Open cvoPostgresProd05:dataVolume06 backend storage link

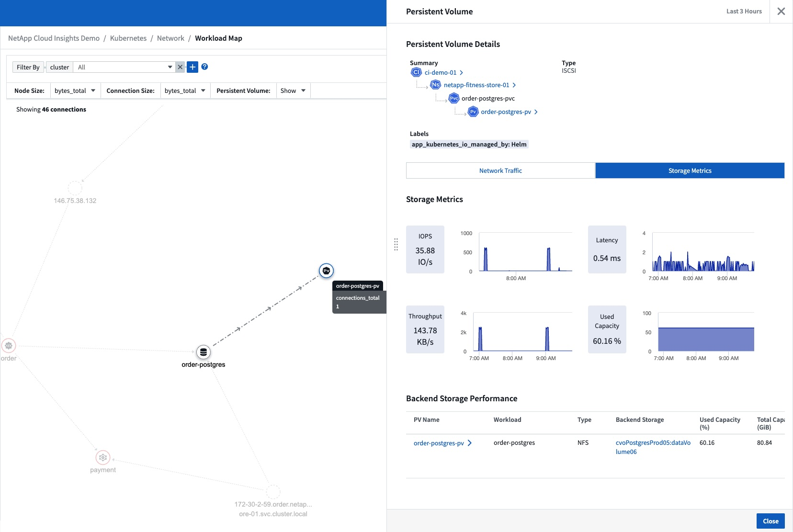(x=653, y=447)
